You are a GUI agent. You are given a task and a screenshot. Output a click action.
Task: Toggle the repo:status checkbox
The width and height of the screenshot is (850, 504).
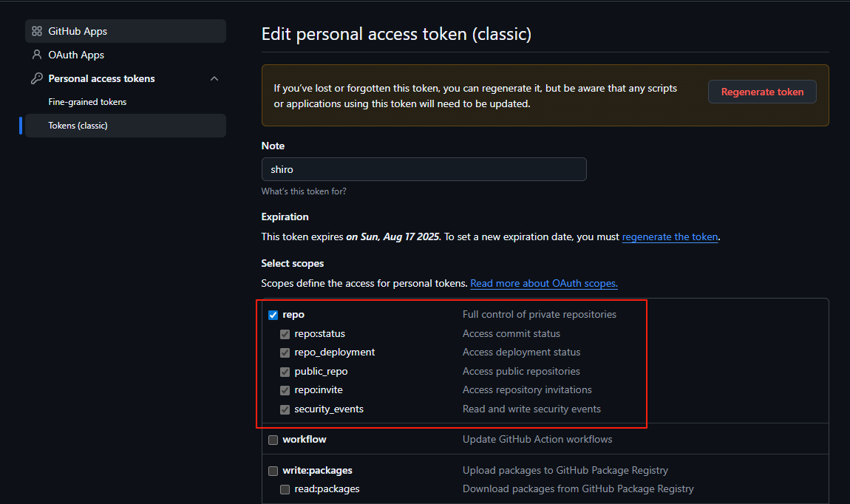285,334
